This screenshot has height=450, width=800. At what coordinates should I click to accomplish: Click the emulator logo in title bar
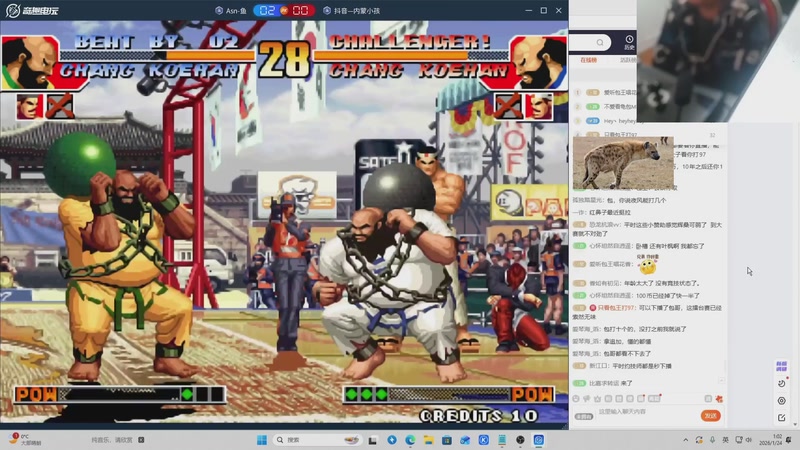(32, 10)
